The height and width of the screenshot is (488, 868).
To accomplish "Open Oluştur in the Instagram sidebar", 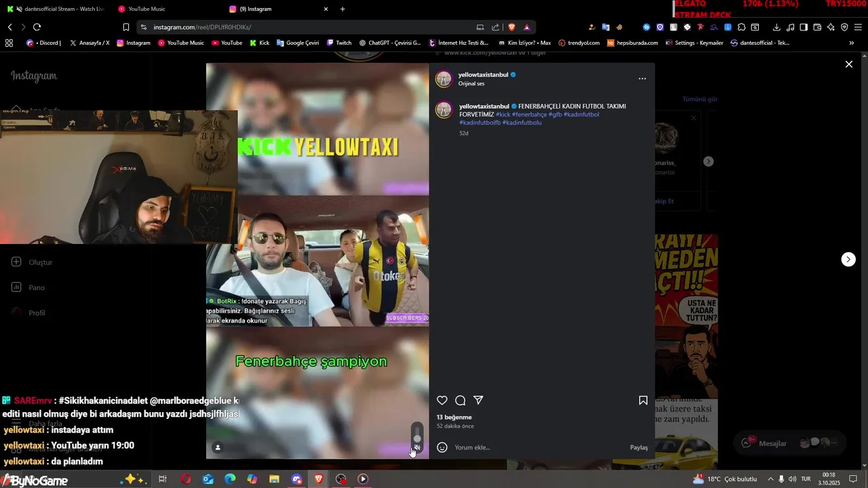I will click(32, 262).
